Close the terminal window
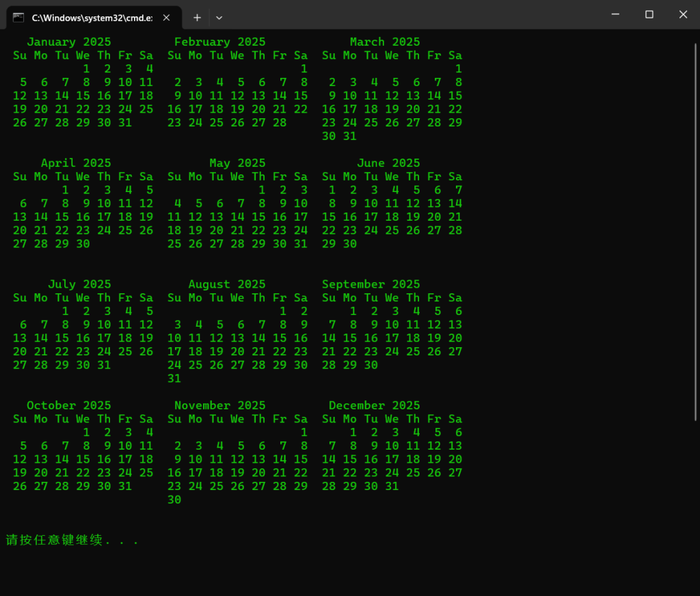The width and height of the screenshot is (700, 596). pos(683,14)
